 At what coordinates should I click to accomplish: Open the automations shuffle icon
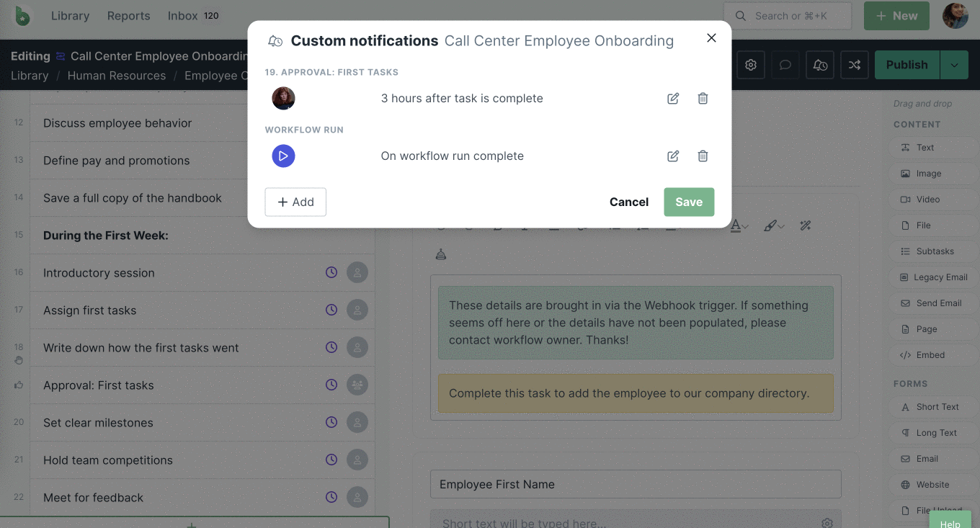pyautogui.click(x=855, y=65)
